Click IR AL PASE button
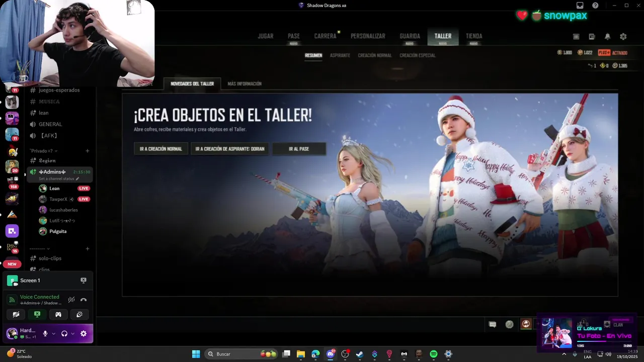This screenshot has height=362, width=644. click(299, 149)
